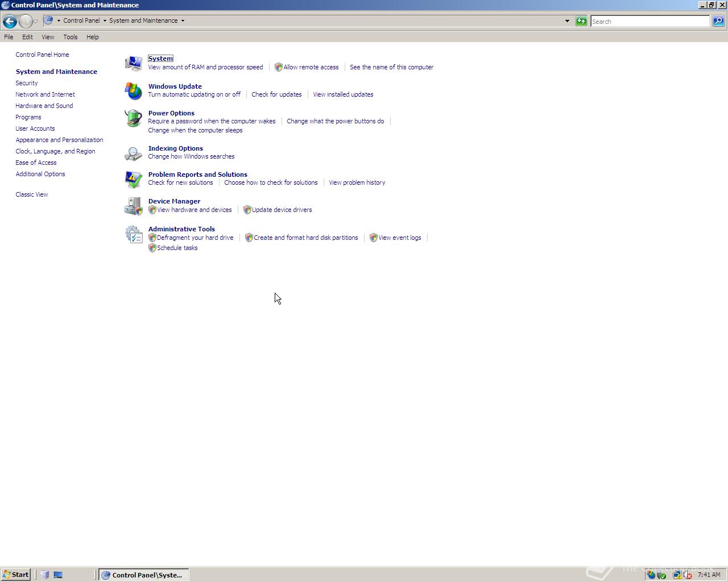Click Change what the power buttons do
Viewport: 728px width, 582px height.
point(335,121)
